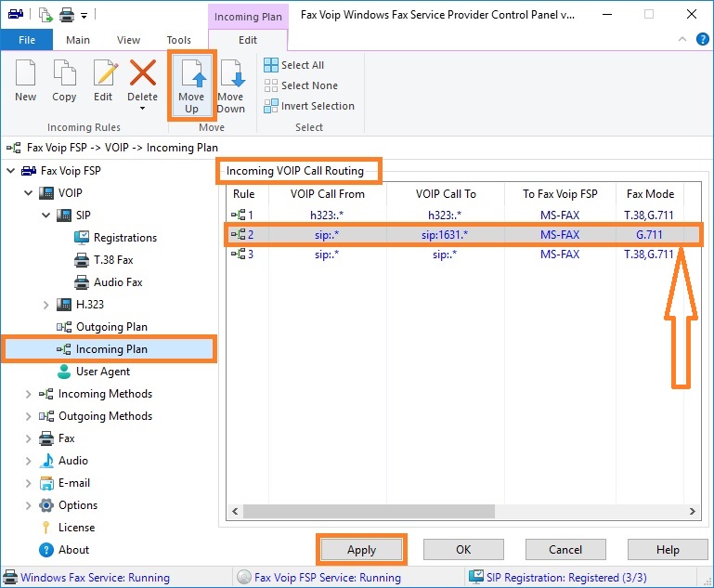Click the E-mail icon in tree
This screenshot has width=714, height=588.
46,483
